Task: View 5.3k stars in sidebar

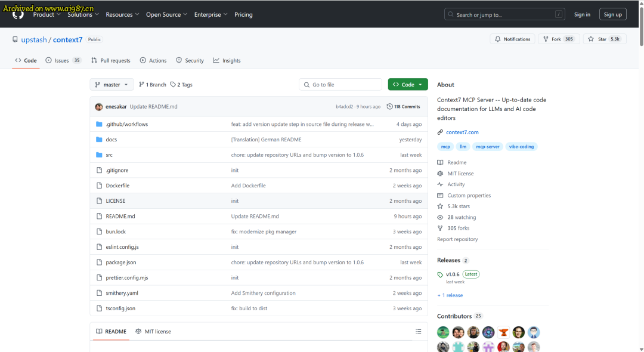Action: click(x=453, y=206)
